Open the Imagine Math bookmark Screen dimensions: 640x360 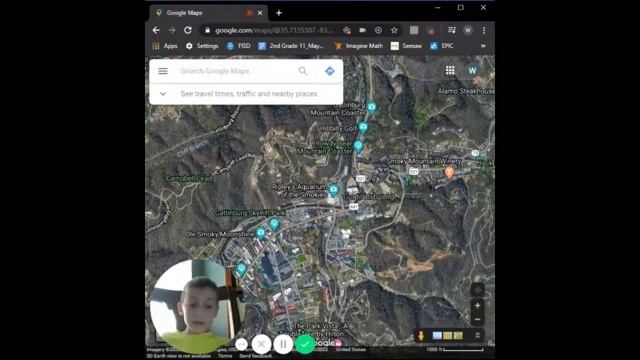pos(358,46)
